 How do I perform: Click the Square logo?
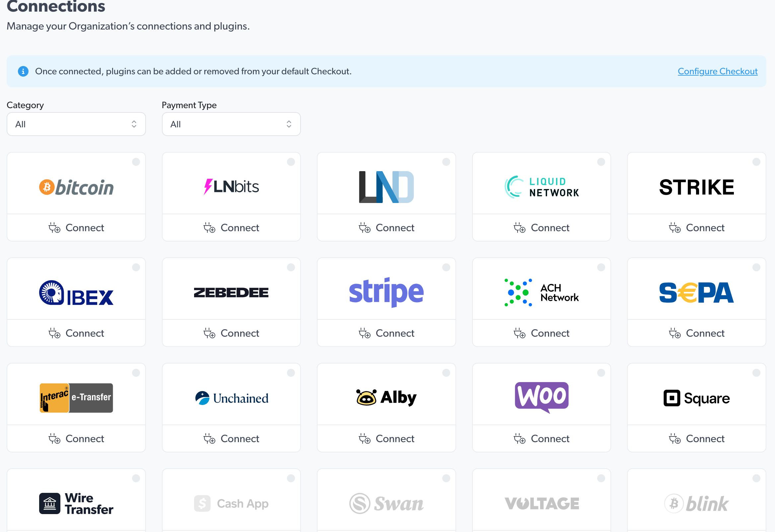tap(697, 398)
